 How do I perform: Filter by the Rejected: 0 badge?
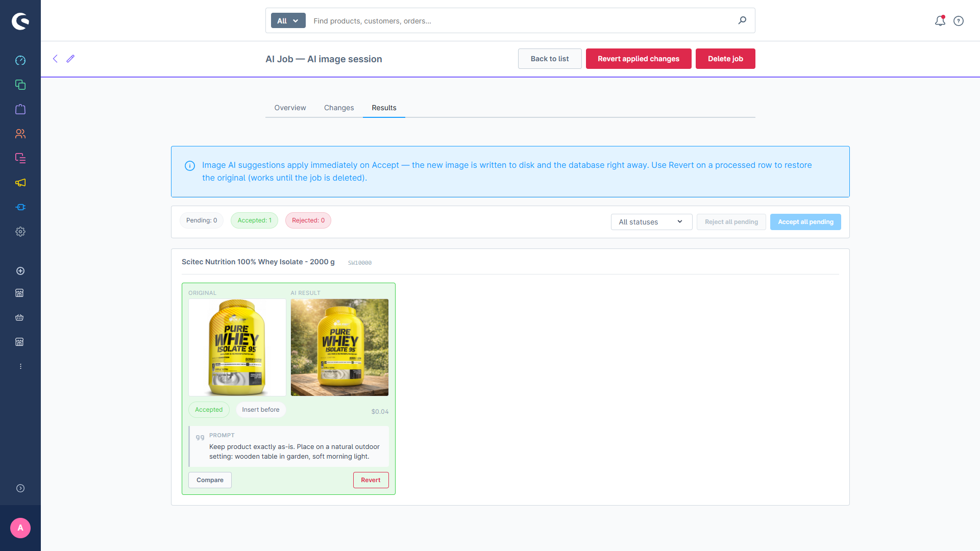point(308,220)
